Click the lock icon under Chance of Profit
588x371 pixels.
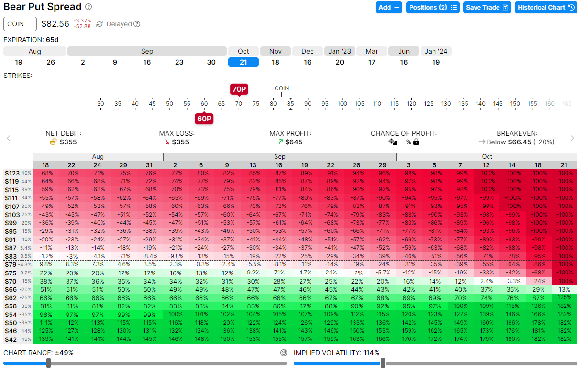tap(416, 142)
